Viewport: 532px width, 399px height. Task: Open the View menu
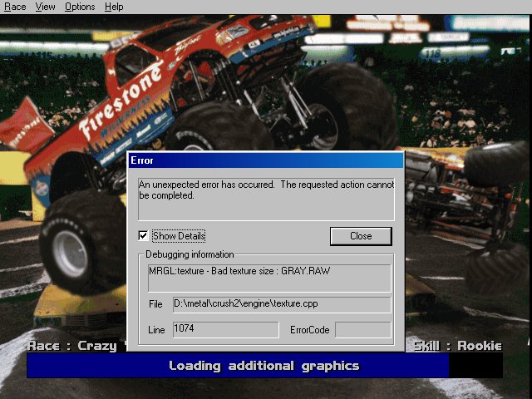point(46,7)
